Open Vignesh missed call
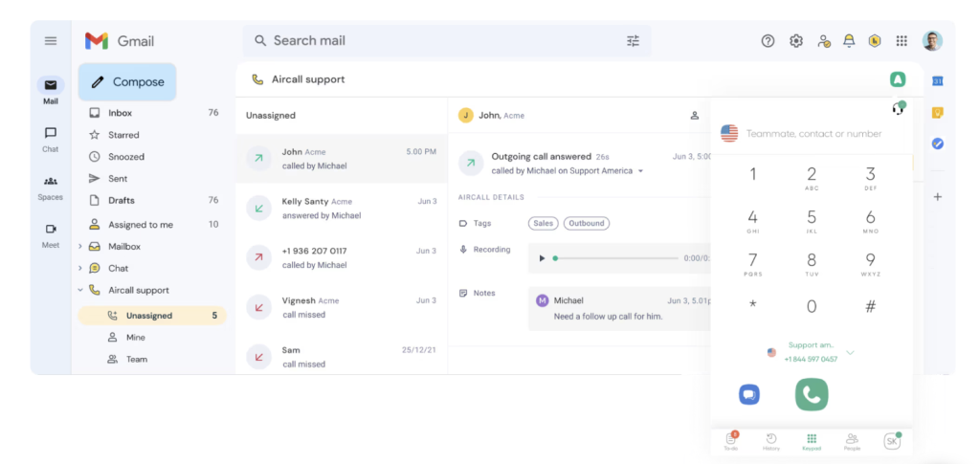Image resolution: width=980 pixels, height=464 pixels. pos(342,307)
